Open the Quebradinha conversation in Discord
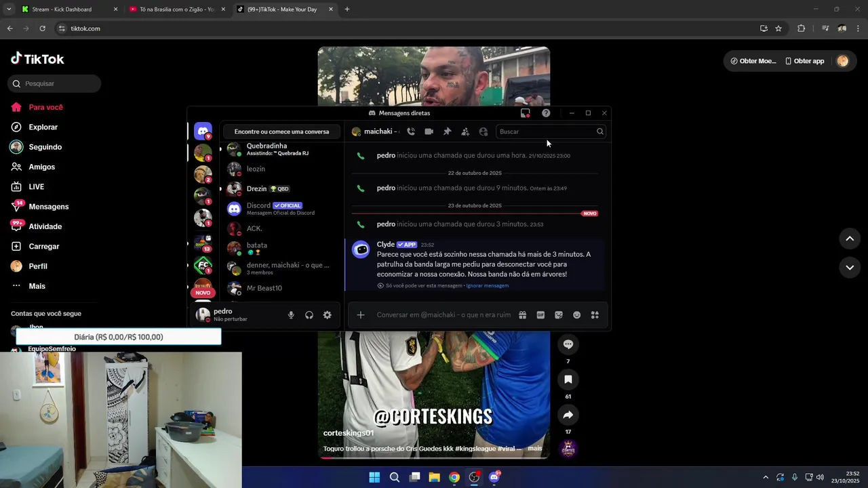868x488 pixels. pos(281,149)
